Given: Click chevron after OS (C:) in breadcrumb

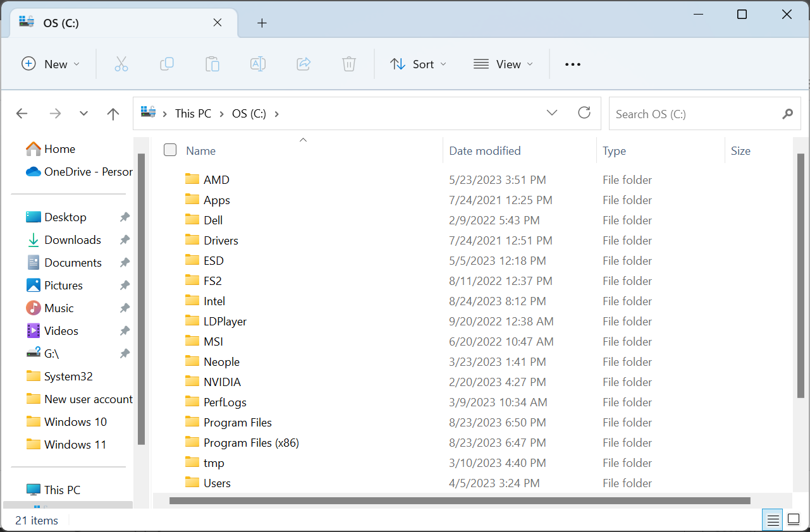Looking at the screenshot, I should (276, 114).
